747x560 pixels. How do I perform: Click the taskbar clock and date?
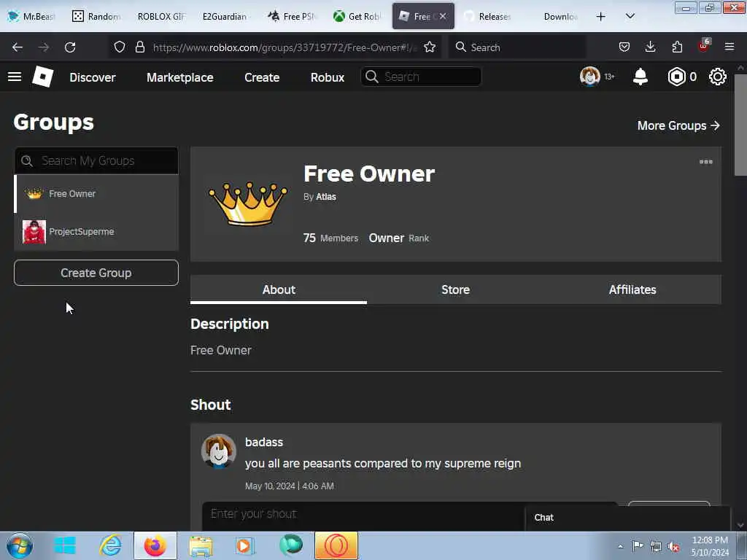(x=710, y=546)
